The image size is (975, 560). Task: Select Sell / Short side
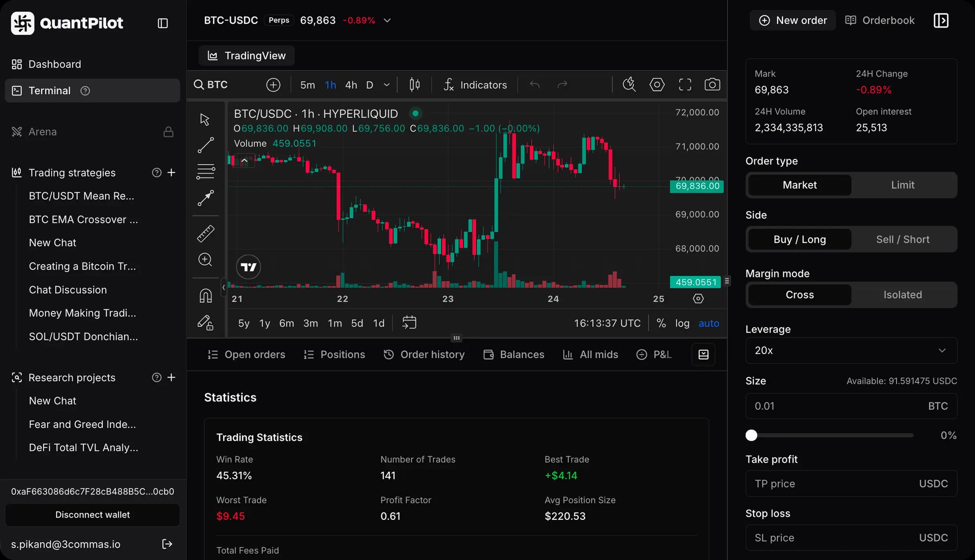point(902,239)
